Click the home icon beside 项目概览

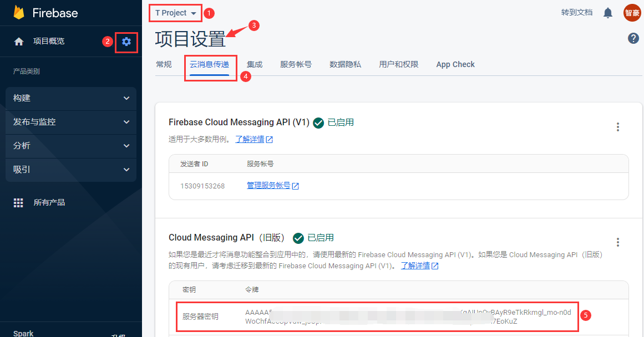[19, 42]
